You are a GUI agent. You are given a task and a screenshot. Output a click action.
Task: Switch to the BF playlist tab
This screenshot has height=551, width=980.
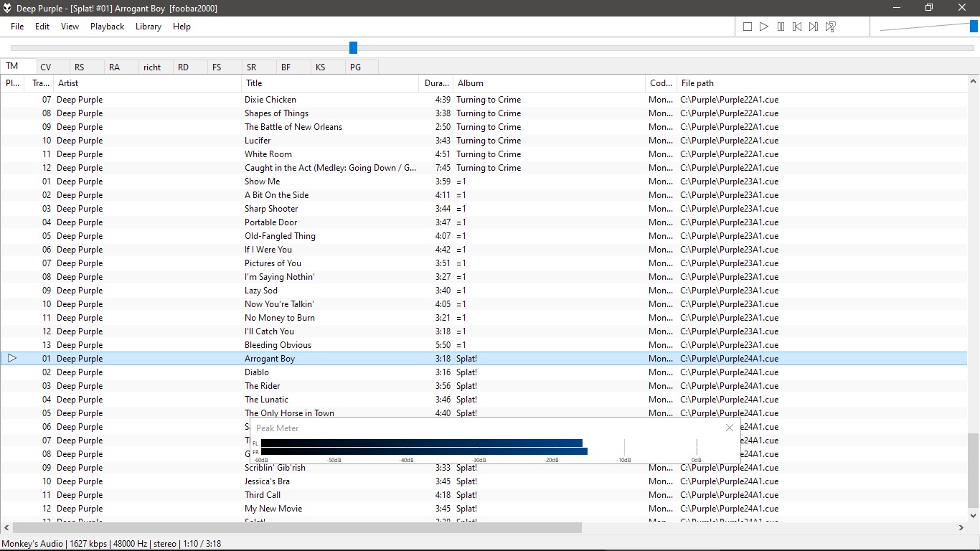pyautogui.click(x=294, y=67)
